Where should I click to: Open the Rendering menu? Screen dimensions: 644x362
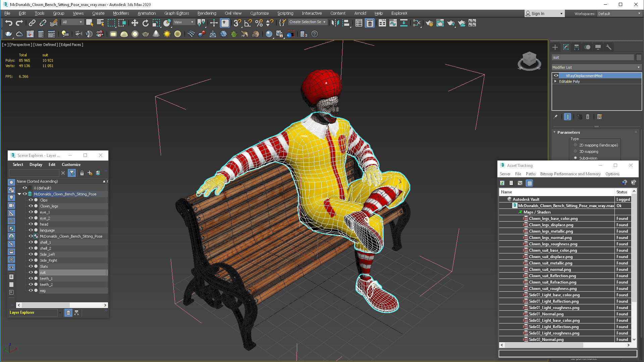pyautogui.click(x=207, y=13)
